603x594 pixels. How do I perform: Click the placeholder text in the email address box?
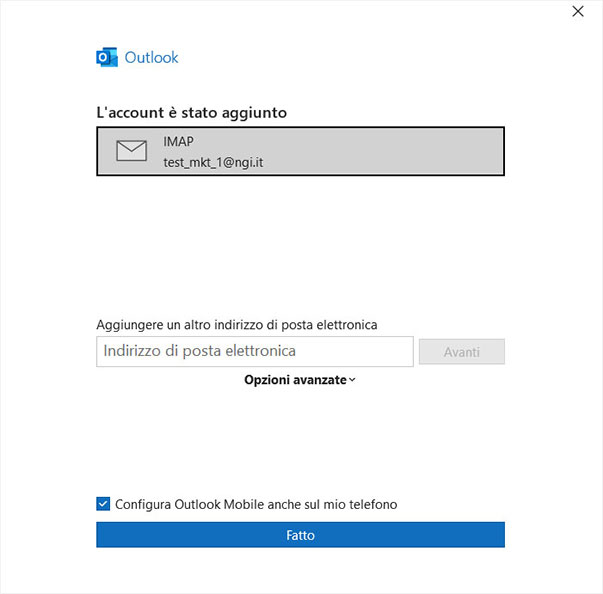[200, 351]
